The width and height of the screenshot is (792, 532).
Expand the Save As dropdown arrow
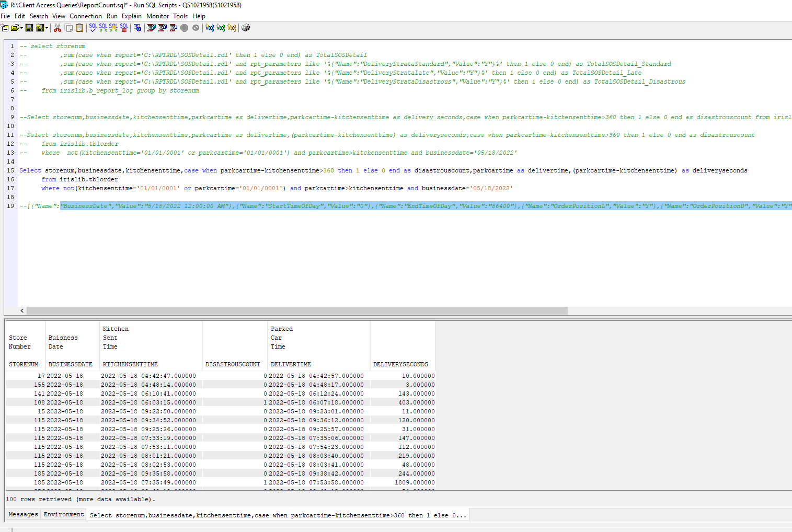pos(47,28)
